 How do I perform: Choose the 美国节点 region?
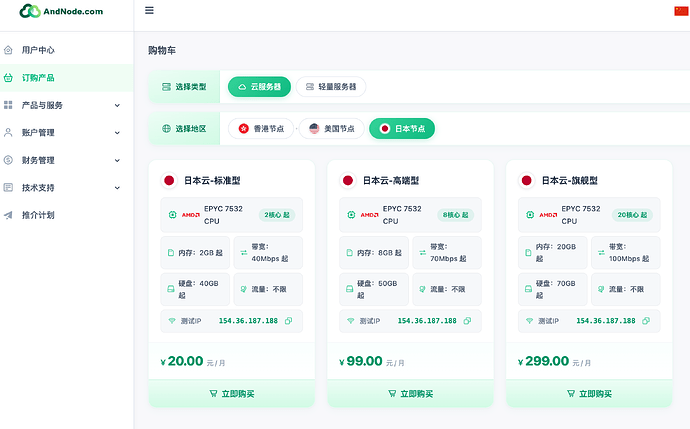(332, 128)
